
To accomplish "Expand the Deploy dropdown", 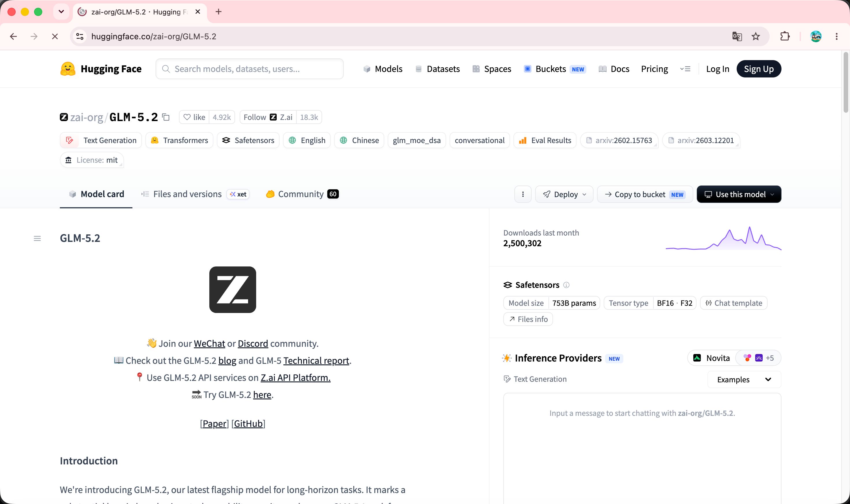I will [x=564, y=194].
